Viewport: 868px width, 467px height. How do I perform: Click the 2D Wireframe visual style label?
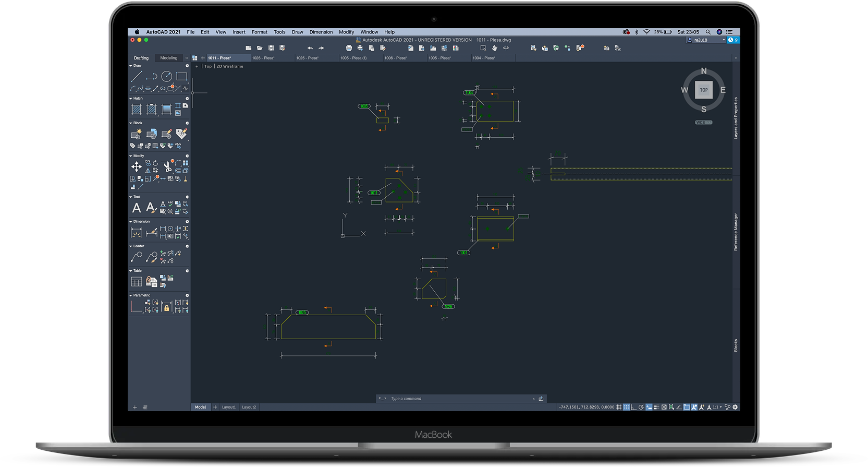230,66
